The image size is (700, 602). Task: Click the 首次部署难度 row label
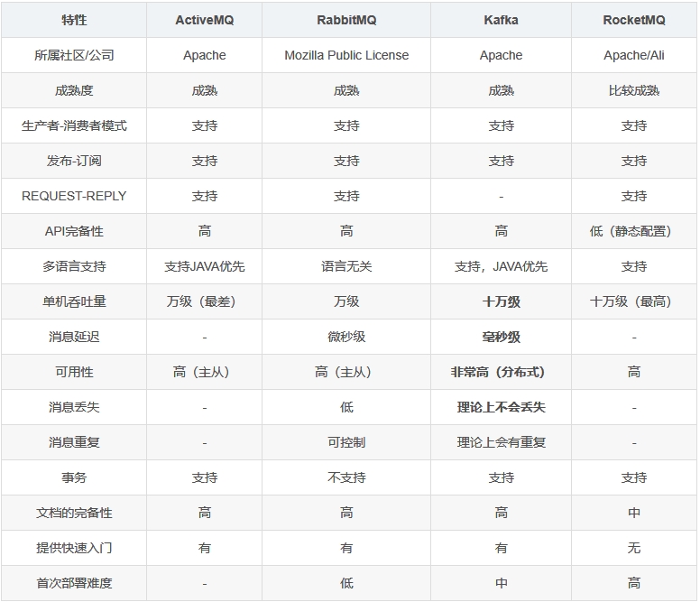[x=74, y=583]
